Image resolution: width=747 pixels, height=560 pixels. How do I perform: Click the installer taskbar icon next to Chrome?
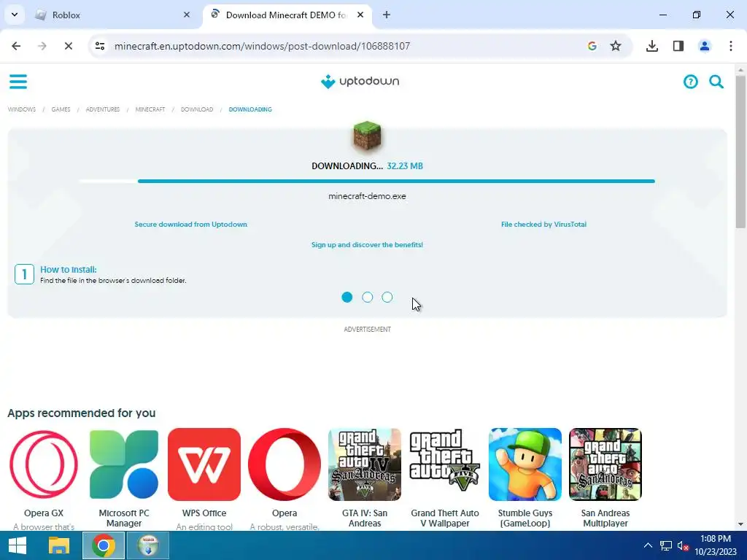[148, 545]
